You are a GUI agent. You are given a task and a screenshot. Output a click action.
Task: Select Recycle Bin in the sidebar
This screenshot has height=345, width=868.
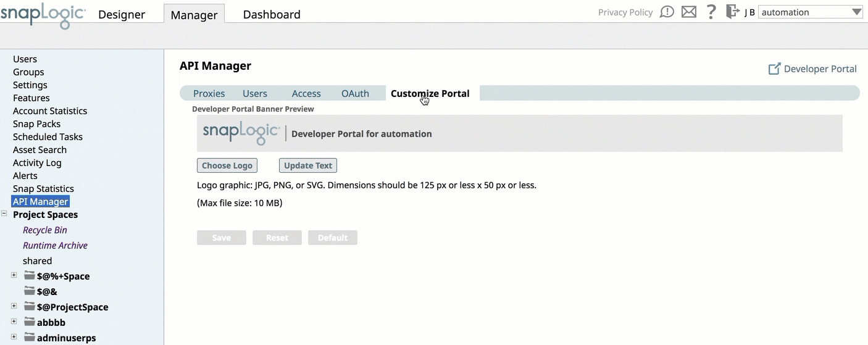click(x=45, y=230)
